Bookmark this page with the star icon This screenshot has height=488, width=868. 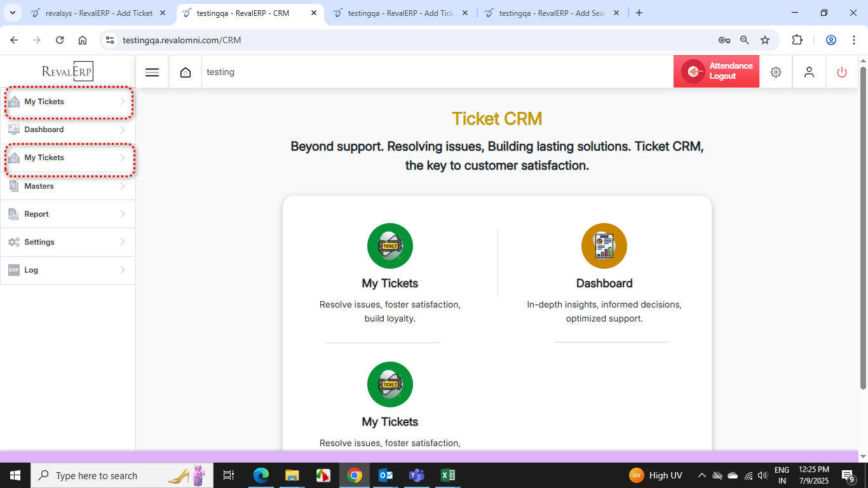(765, 40)
